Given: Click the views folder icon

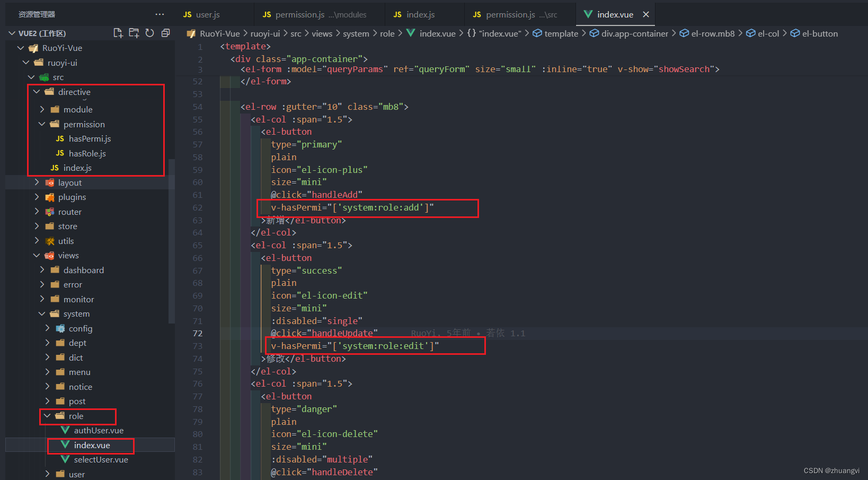Looking at the screenshot, I should (49, 255).
